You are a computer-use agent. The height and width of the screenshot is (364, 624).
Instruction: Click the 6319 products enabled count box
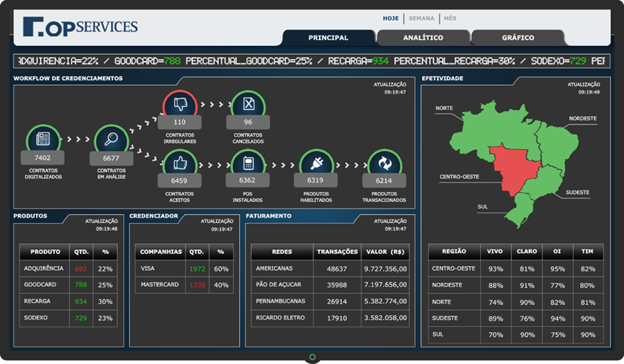coord(315,180)
